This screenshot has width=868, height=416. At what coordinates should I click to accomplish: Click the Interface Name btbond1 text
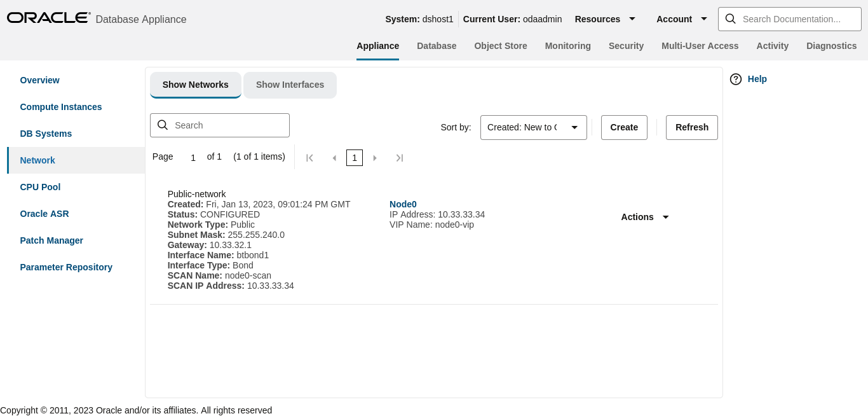click(x=218, y=255)
